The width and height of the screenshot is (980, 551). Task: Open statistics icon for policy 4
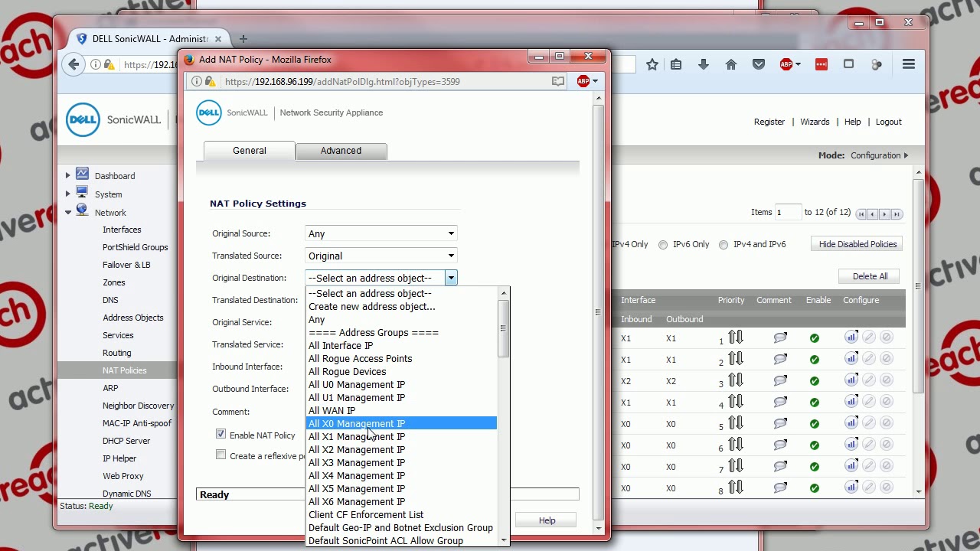coord(851,401)
